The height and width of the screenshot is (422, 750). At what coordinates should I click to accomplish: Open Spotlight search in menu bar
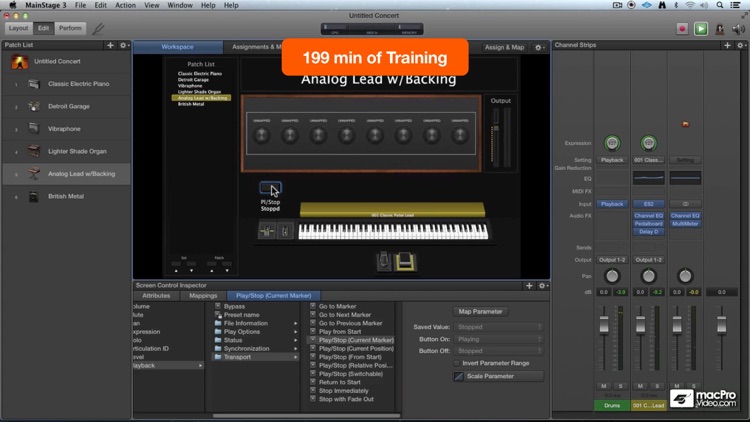[719, 5]
